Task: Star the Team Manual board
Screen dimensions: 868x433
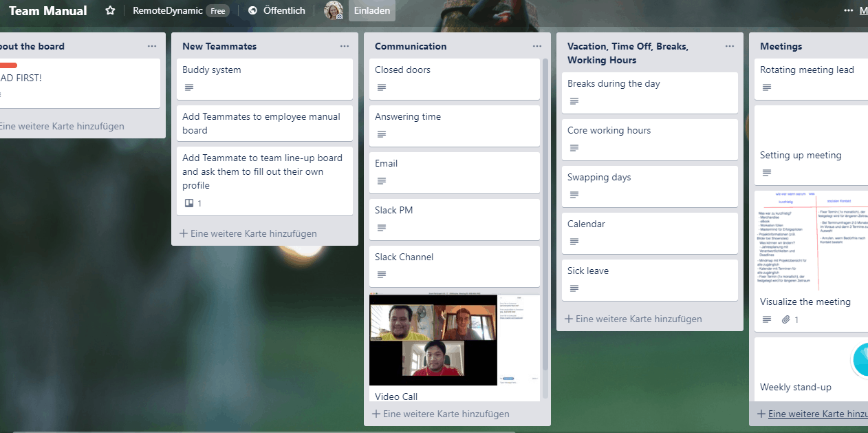Action: [x=109, y=10]
